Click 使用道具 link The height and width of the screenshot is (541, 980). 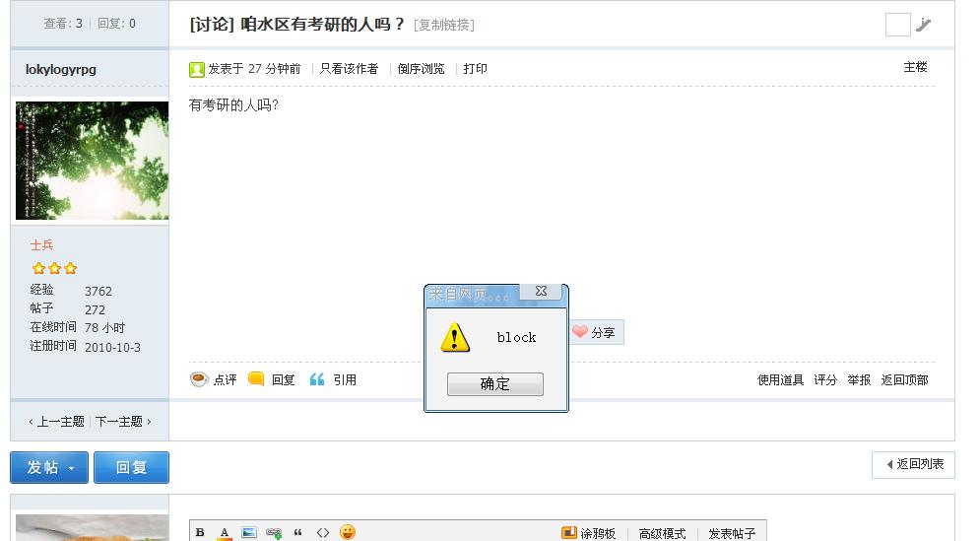point(780,380)
